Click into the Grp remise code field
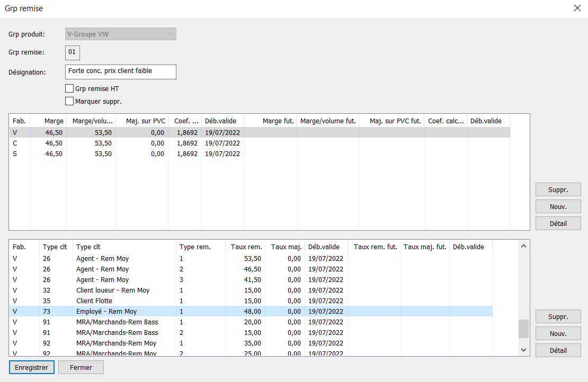Viewport: 588px width, 382px height. click(73, 52)
